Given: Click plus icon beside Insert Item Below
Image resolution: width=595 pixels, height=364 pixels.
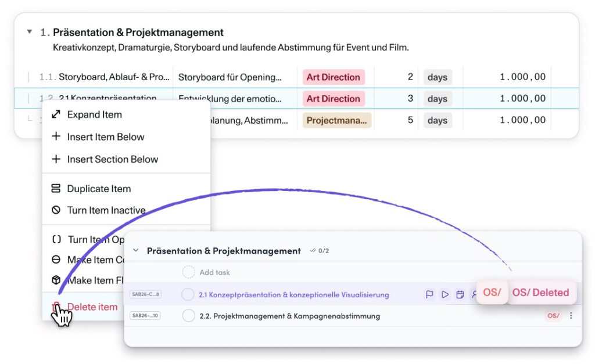Looking at the screenshot, I should tap(56, 136).
